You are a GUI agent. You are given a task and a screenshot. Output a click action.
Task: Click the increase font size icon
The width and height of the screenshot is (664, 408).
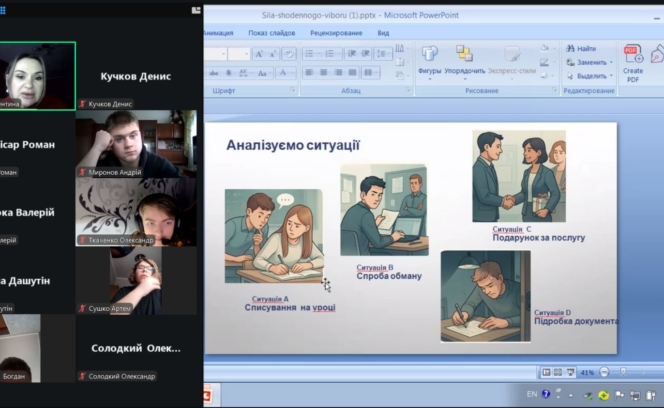click(259, 54)
